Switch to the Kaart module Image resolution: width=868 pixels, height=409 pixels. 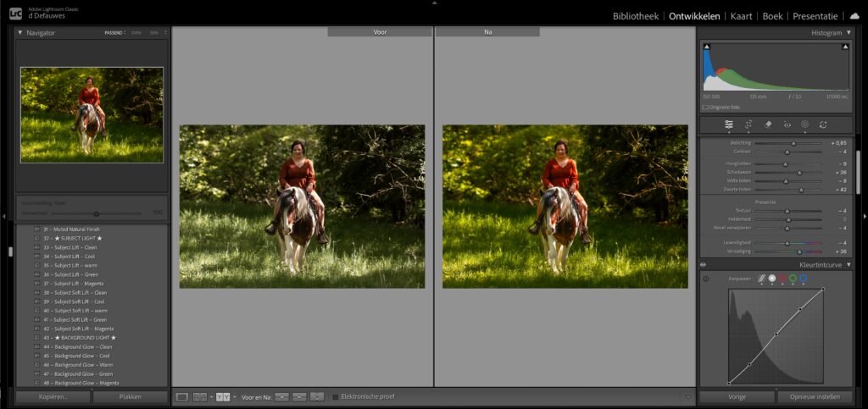pyautogui.click(x=741, y=16)
